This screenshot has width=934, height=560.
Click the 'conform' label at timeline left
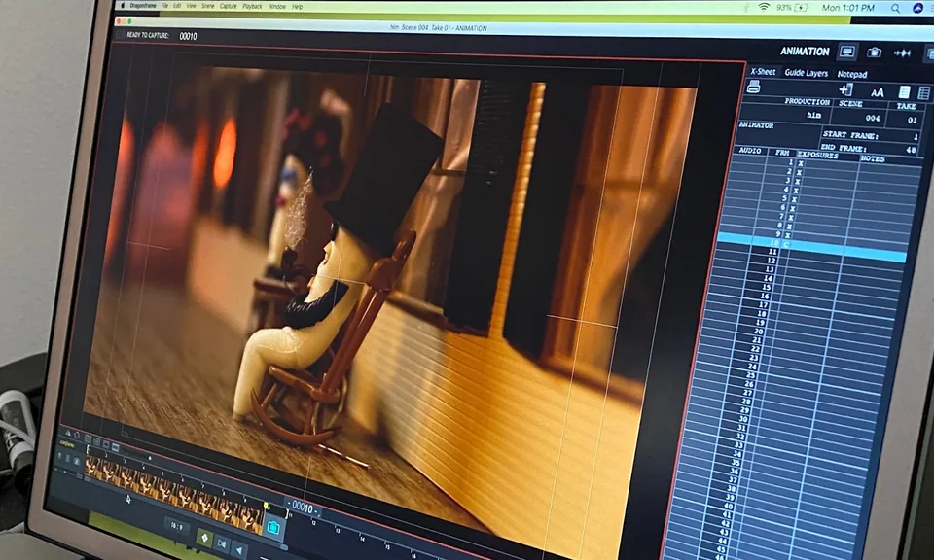pyautogui.click(x=67, y=444)
